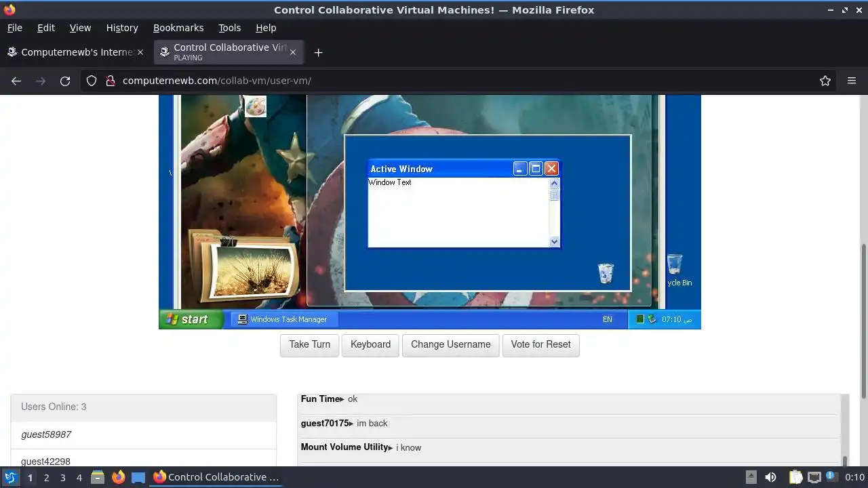The width and height of the screenshot is (868, 488).
Task: Click the chat panel scrollbar
Action: (844, 461)
